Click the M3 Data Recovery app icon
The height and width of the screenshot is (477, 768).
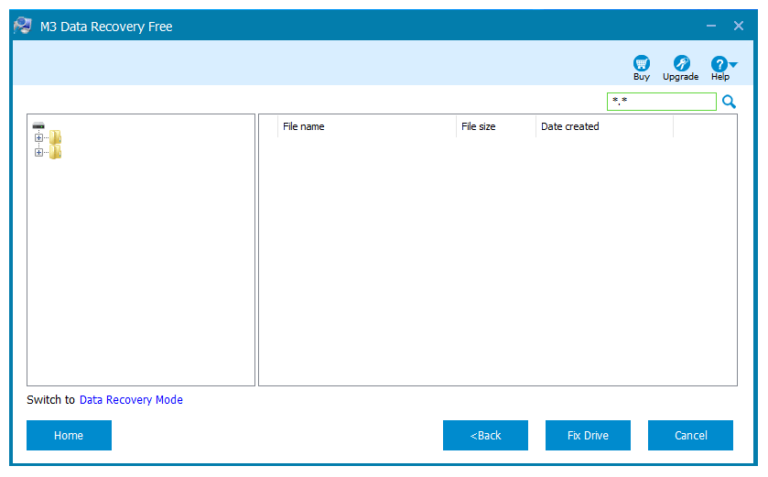pos(23,25)
